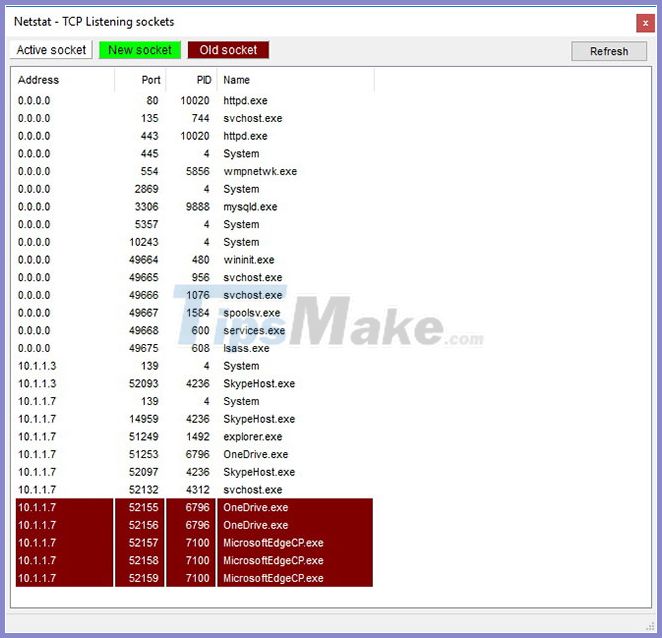
Task: Sort by the Name column header
Action: click(x=295, y=80)
